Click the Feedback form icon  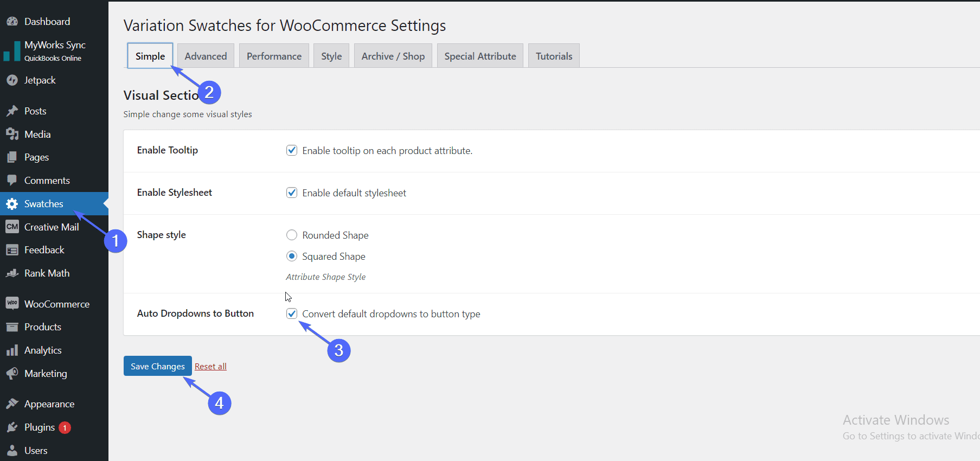[12, 250]
